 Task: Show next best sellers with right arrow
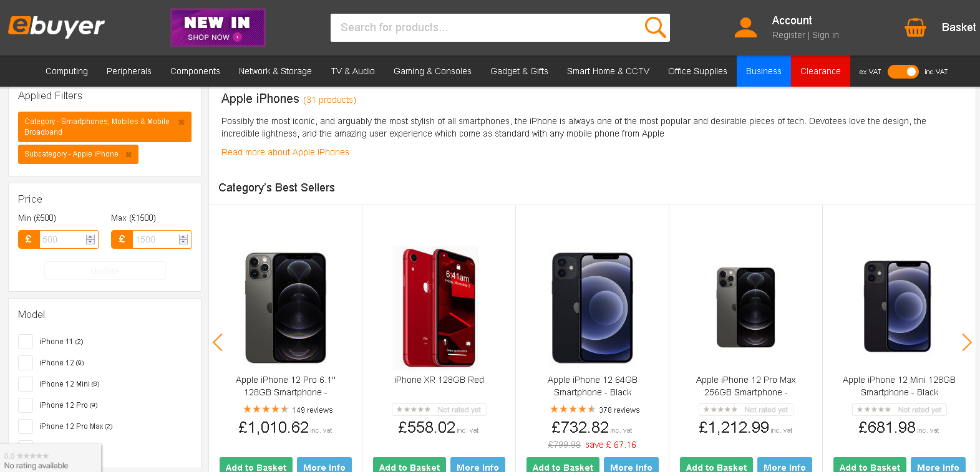pyautogui.click(x=966, y=342)
